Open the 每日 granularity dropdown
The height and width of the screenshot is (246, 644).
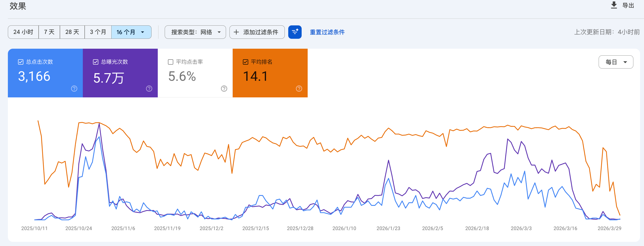[x=616, y=62]
